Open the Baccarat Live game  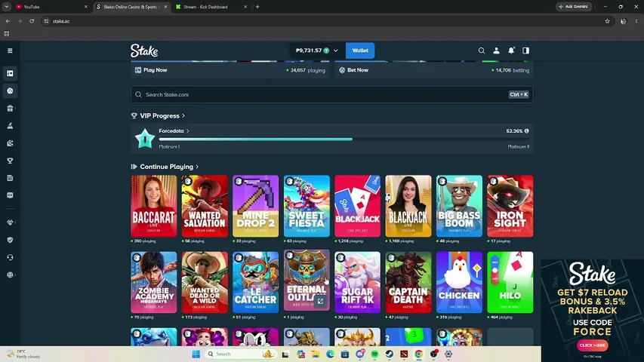point(153,206)
